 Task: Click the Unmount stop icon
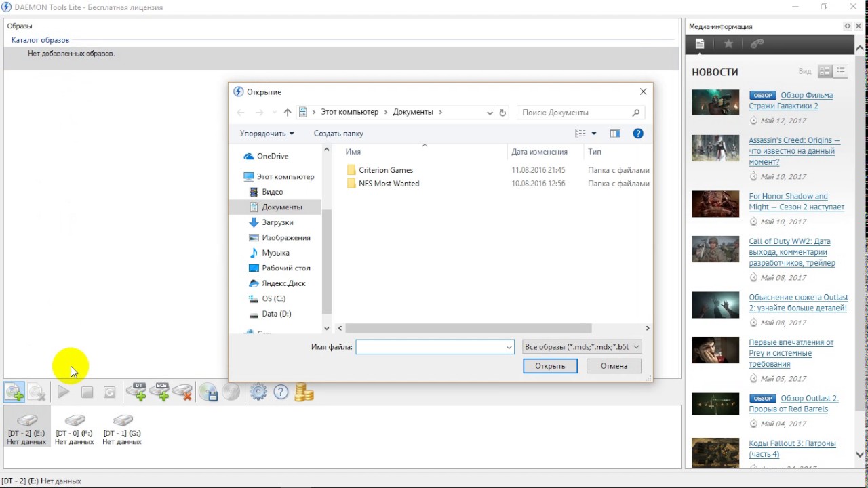click(x=87, y=392)
